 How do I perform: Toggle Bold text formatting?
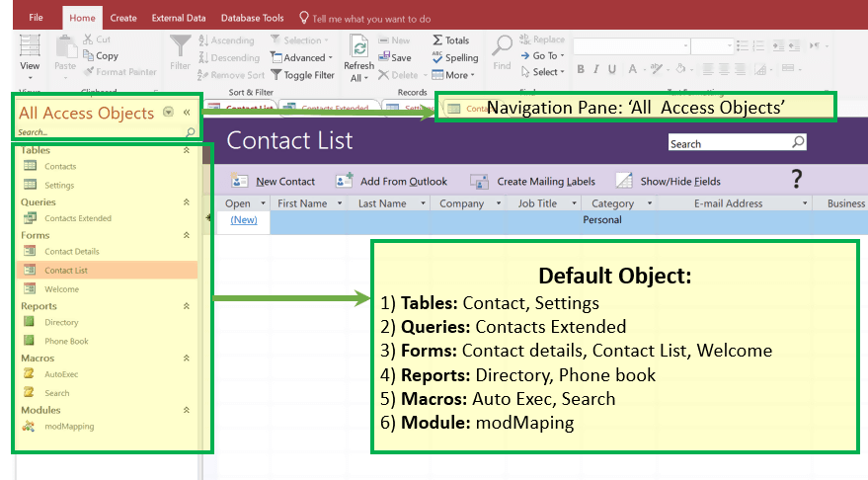582,69
